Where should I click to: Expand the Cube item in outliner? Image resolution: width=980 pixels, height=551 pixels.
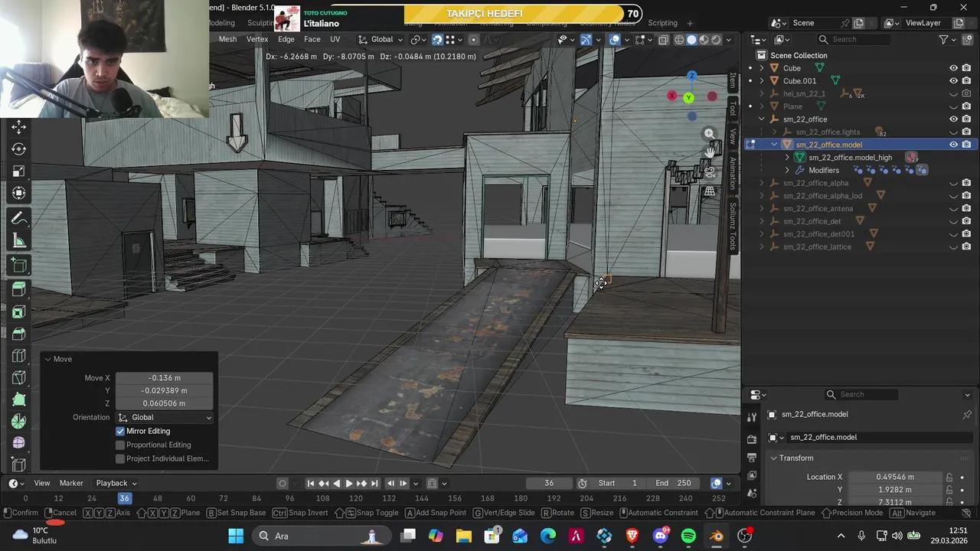pos(761,68)
